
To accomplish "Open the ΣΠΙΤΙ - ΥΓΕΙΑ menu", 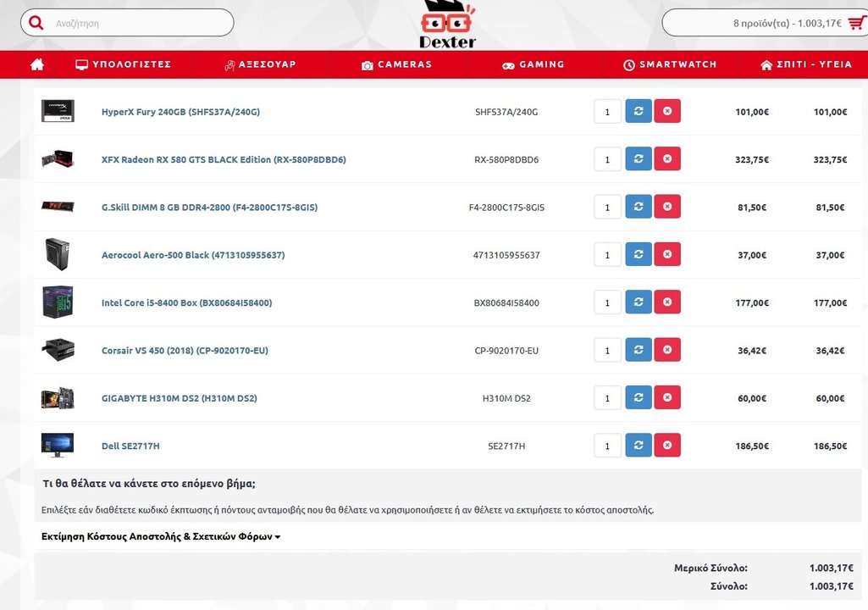I will pos(806,64).
